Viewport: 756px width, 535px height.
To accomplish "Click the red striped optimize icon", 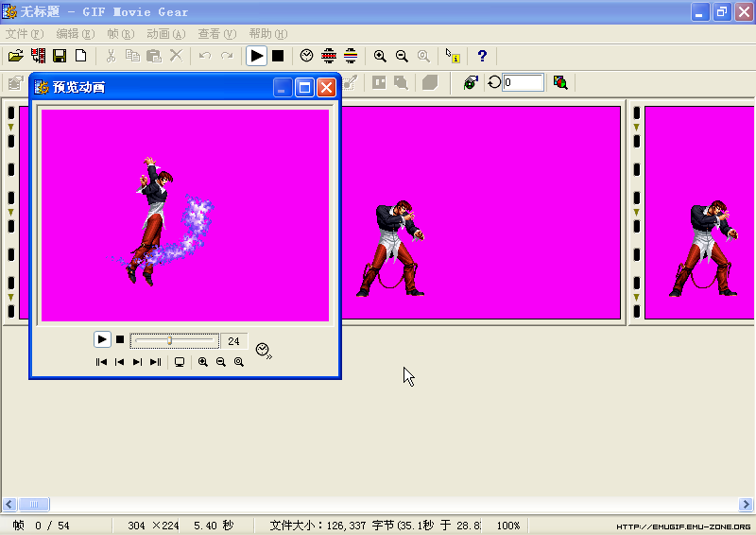I will tap(329, 56).
